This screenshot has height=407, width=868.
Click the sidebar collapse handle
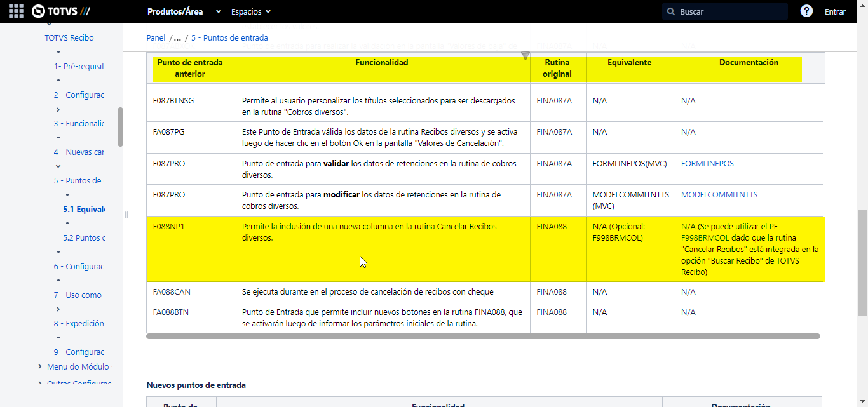click(x=126, y=215)
